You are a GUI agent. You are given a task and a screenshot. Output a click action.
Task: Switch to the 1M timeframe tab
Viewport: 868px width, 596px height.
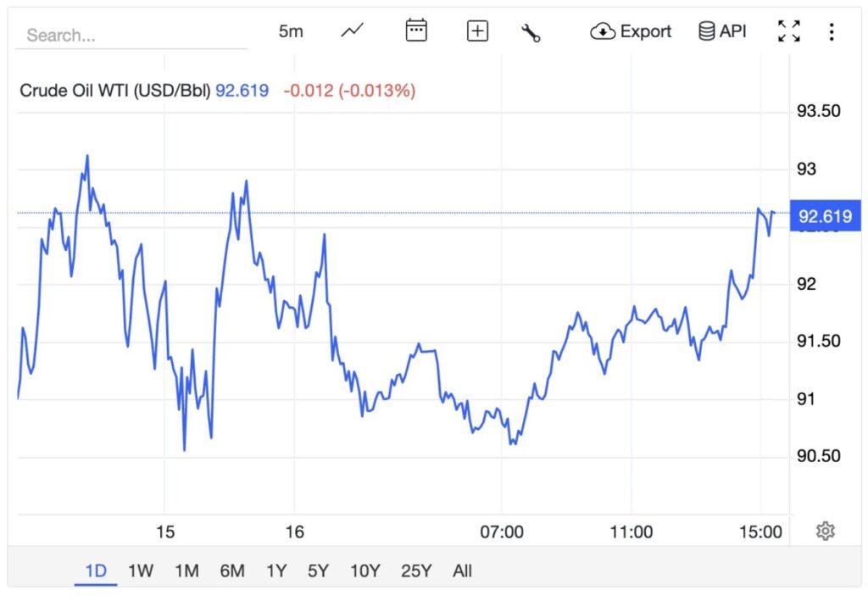tap(186, 571)
